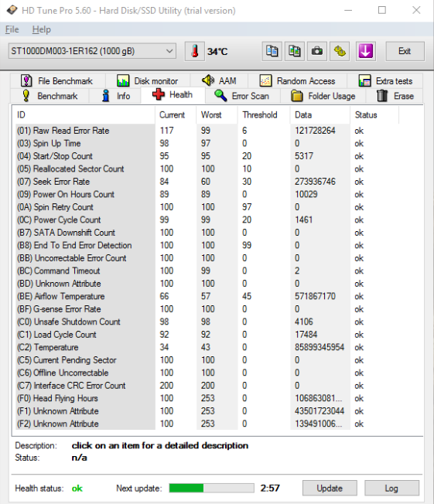Screen dimensions: 434x504
Task: Click the purple down-arrow icon
Action: tap(366, 52)
